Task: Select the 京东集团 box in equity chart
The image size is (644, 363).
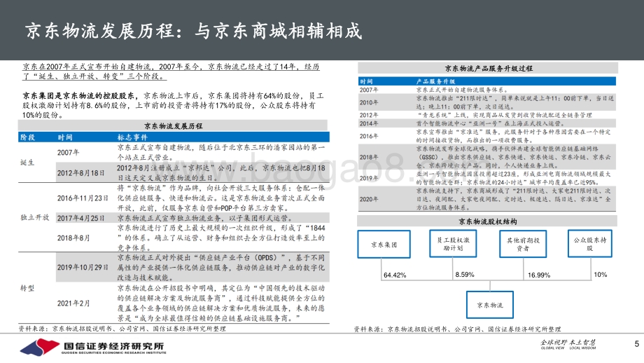Action: point(384,244)
